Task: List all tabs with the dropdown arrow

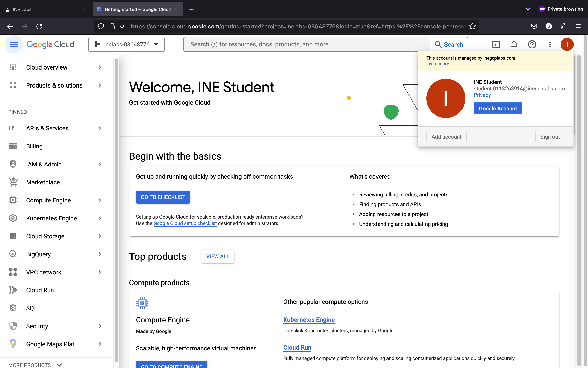Action: [x=528, y=9]
